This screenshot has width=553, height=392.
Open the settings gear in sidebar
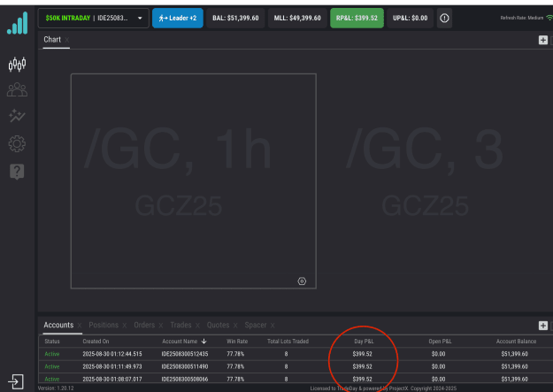click(x=17, y=143)
